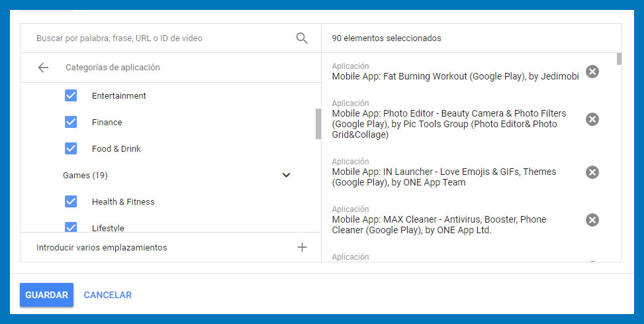
Task: Click the plus icon beside Introducir varios emplazamientos
Action: pos(302,247)
